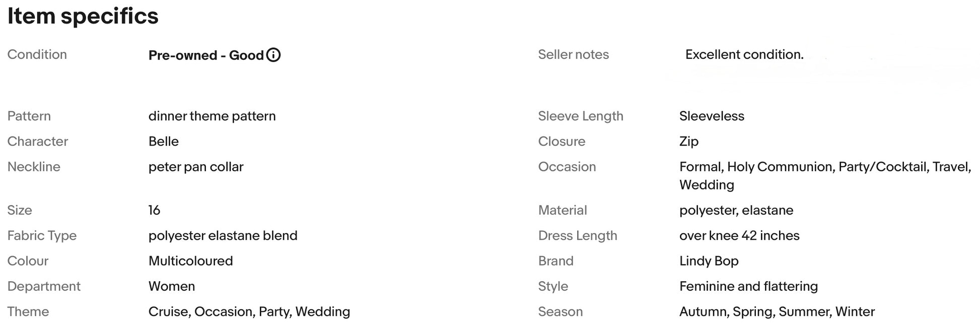The image size is (980, 331).
Task: Click the dinner theme pattern value
Action: (212, 116)
